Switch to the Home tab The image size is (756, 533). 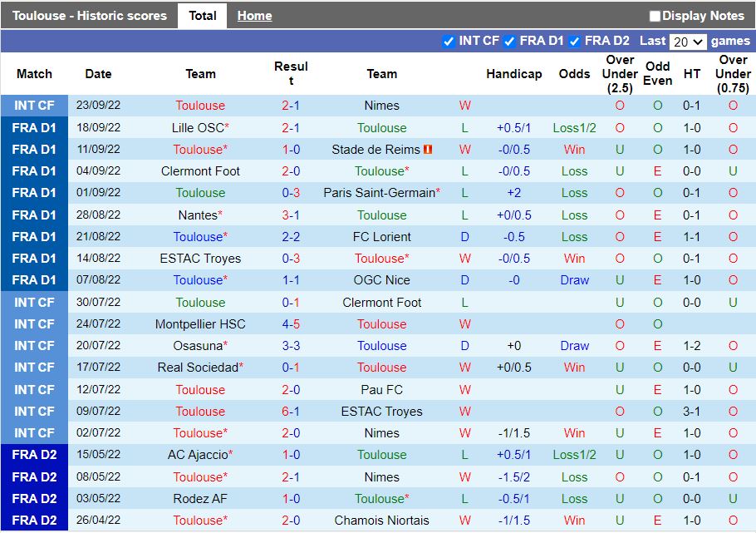click(254, 16)
